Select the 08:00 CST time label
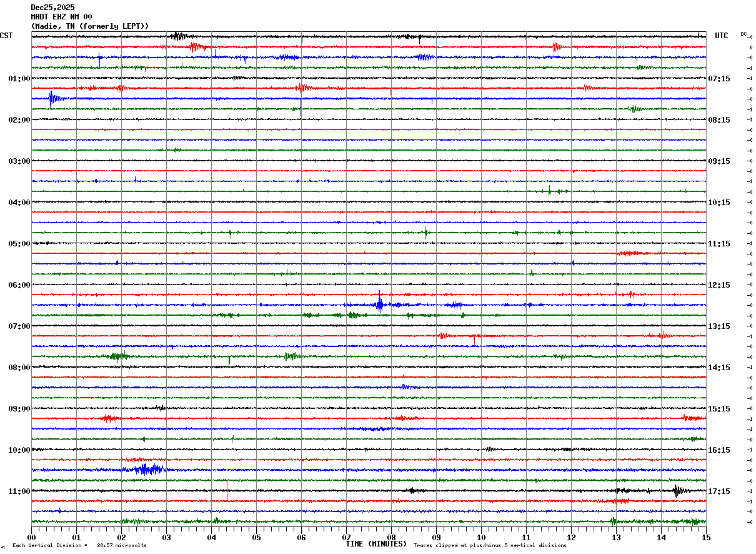This screenshot has height=554, width=756. (x=19, y=368)
